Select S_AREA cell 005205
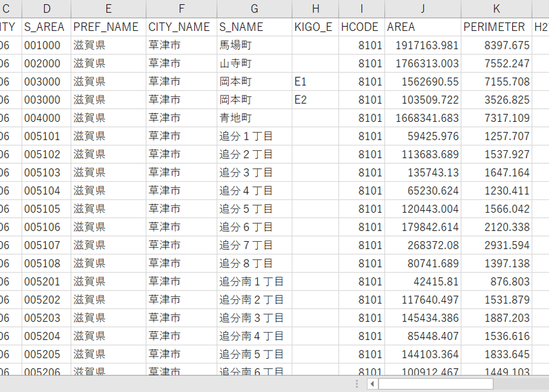 [46, 355]
